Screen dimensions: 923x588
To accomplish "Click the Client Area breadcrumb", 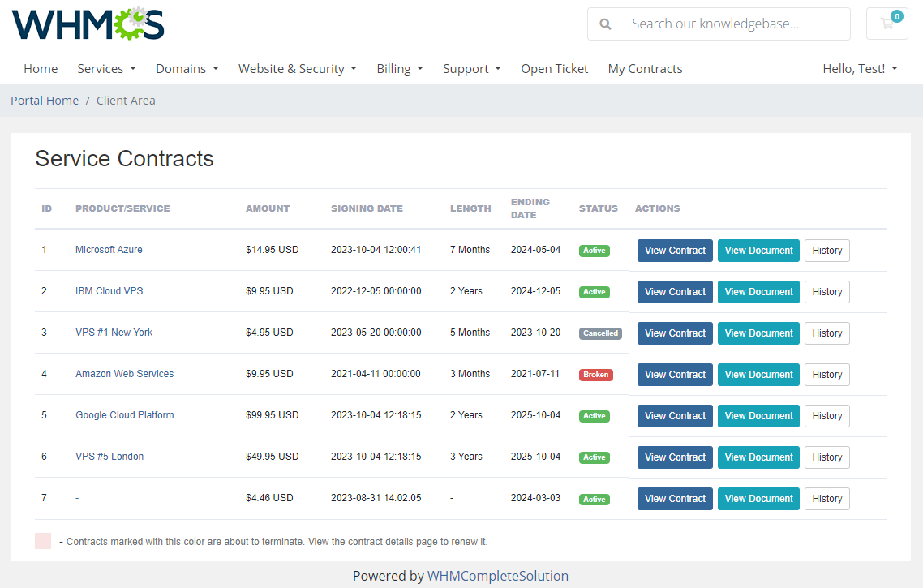I will point(126,101).
